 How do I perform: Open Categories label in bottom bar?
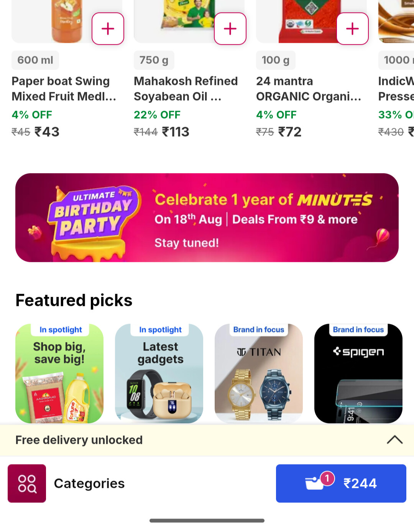click(89, 483)
